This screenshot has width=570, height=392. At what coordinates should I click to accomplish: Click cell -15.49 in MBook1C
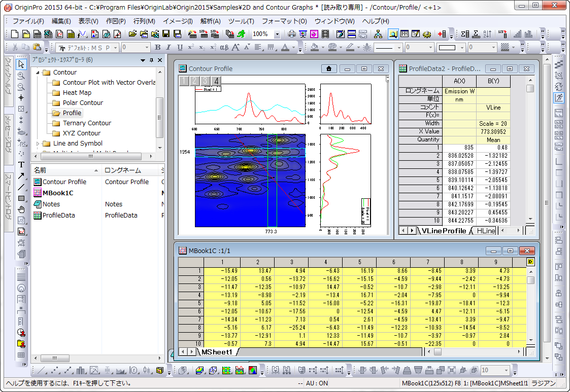221,271
